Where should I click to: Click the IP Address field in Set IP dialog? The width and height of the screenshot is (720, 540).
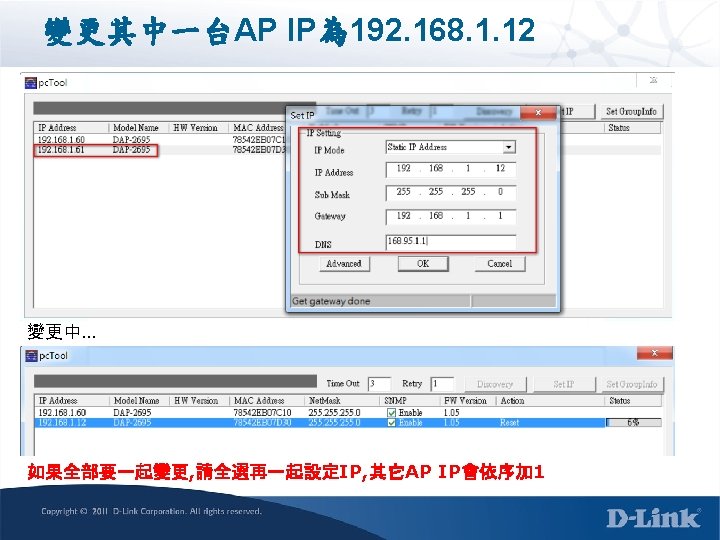(450, 169)
